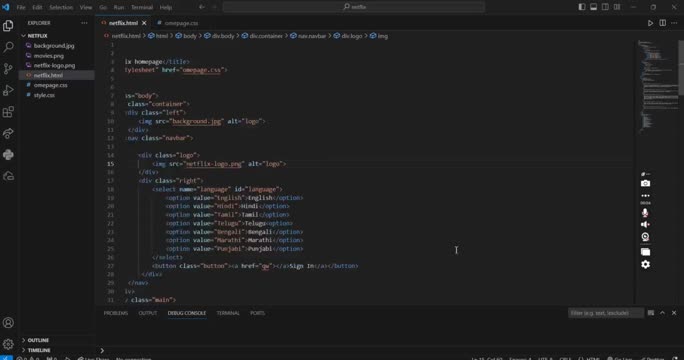Close the bottom panel
Image resolution: width=684 pixels, height=360 pixels.
coord(674,313)
